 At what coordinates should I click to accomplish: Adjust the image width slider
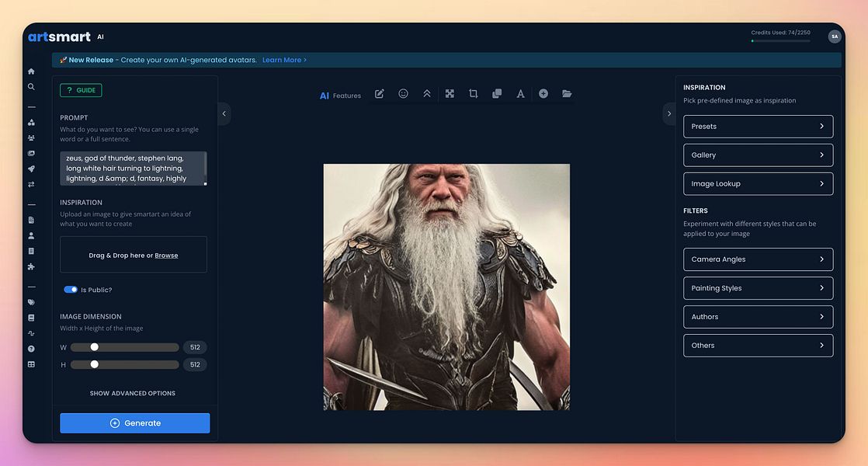[x=95, y=347]
